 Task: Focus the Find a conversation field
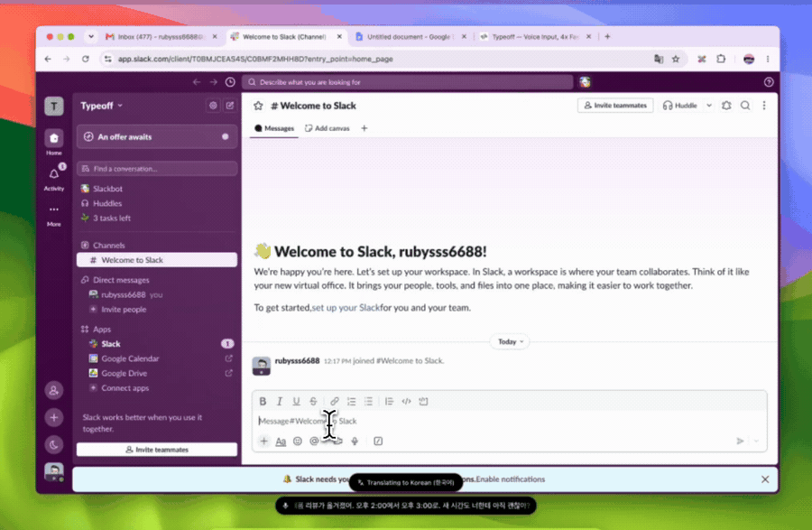pos(157,169)
